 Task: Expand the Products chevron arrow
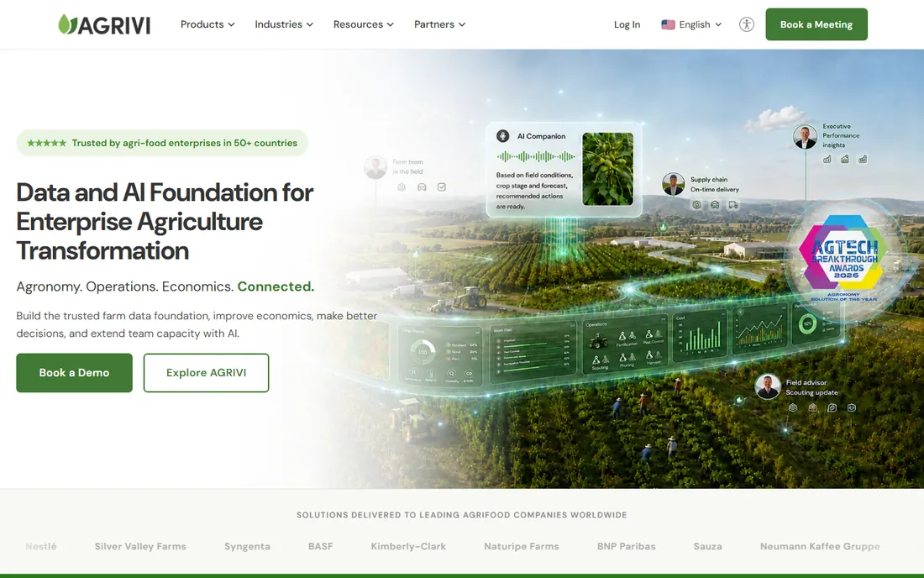click(232, 24)
